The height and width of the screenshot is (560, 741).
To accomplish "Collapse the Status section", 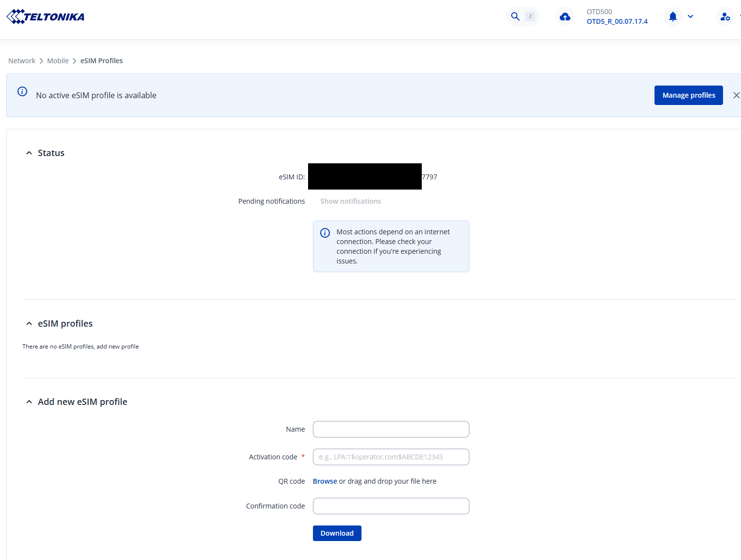I will point(29,153).
